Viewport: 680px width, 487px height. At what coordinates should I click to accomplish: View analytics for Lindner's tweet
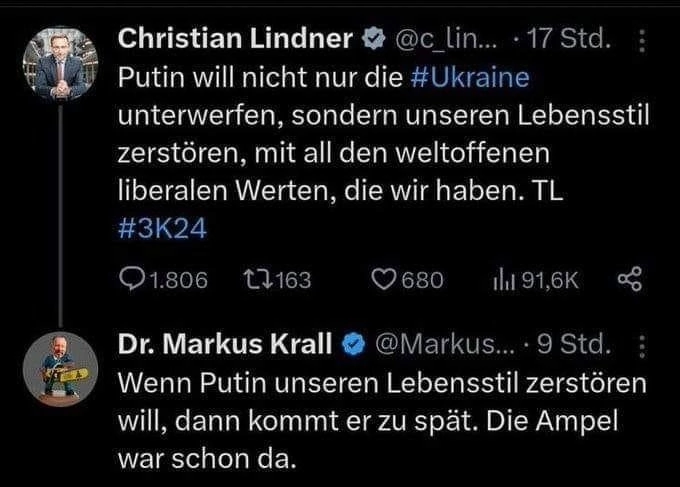click(x=501, y=281)
